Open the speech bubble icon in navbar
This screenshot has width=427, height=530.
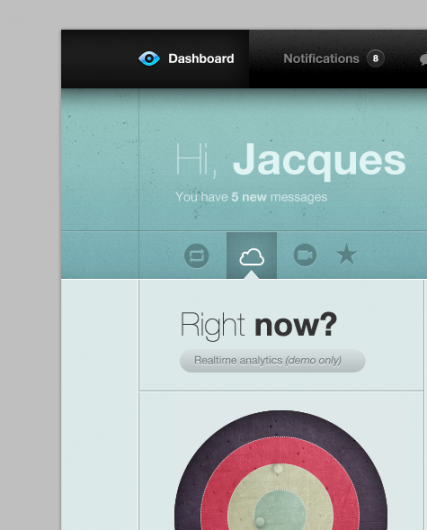pos(423,59)
